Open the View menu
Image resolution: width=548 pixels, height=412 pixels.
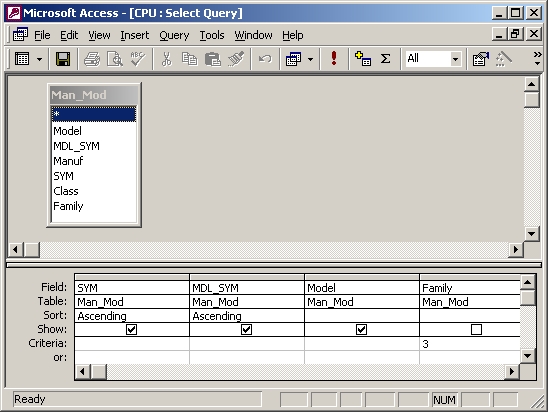(x=99, y=35)
